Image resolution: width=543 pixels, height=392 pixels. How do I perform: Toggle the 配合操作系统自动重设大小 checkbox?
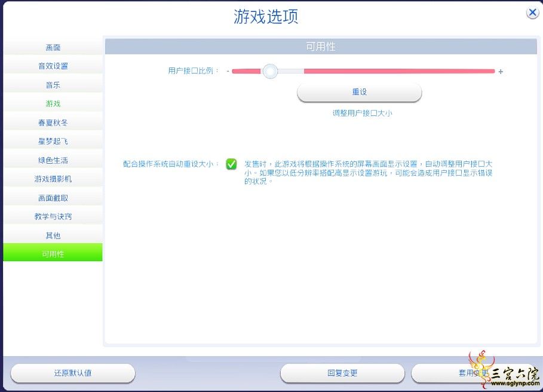coord(231,164)
